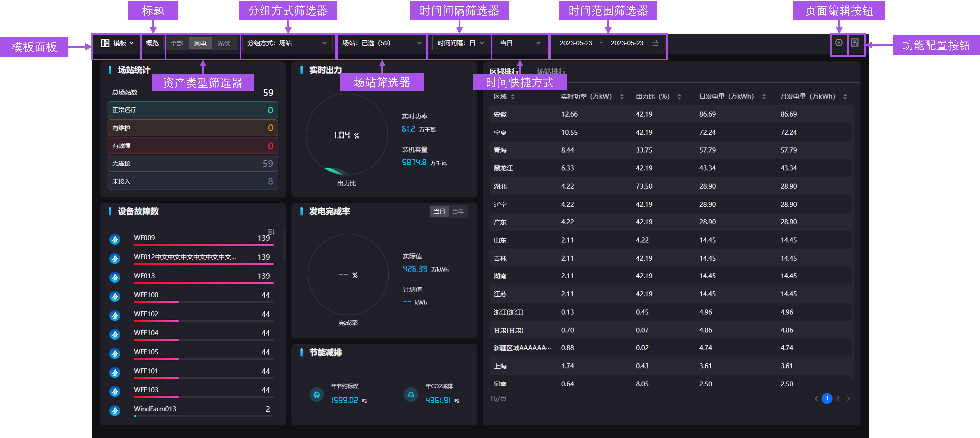This screenshot has height=438, width=980.
Task: Open the 时间间隔: 日 dropdown
Action: click(460, 43)
